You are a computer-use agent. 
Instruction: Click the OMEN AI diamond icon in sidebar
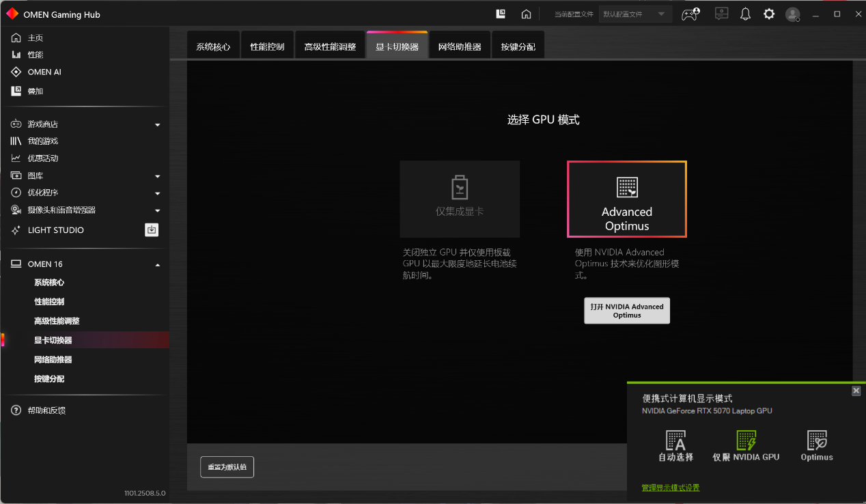tap(16, 72)
